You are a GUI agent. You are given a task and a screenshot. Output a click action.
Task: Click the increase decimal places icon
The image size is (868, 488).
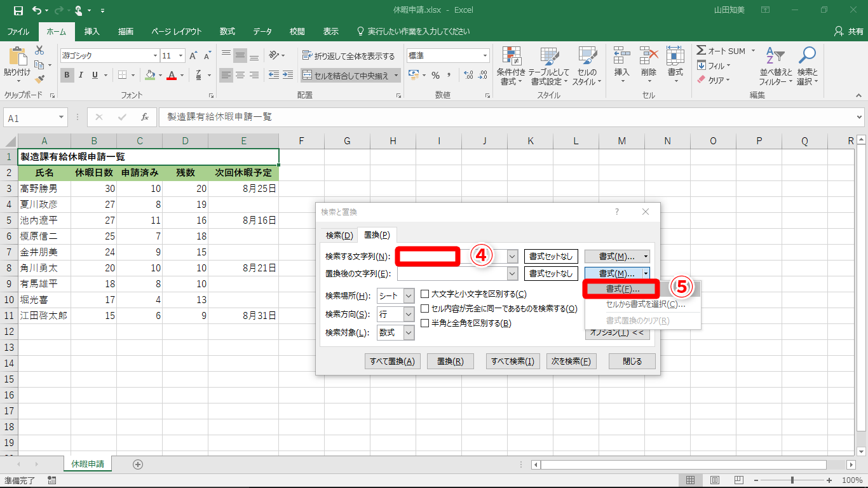[470, 75]
